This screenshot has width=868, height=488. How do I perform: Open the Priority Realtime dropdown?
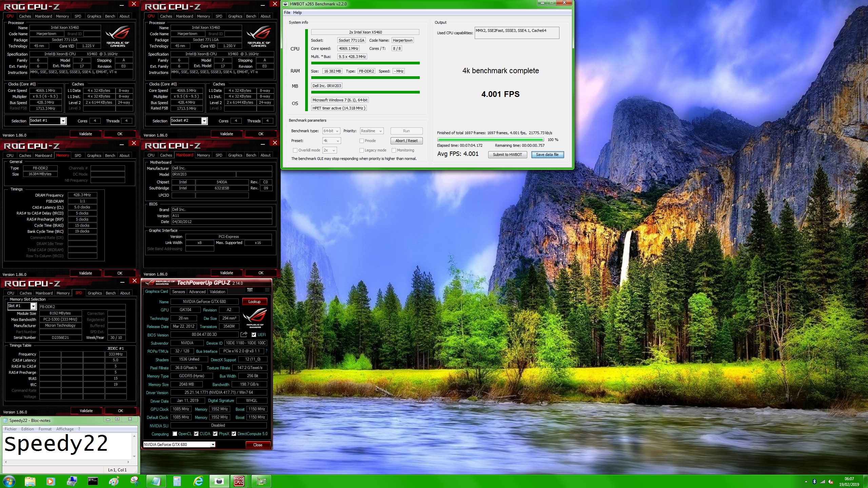click(x=372, y=131)
